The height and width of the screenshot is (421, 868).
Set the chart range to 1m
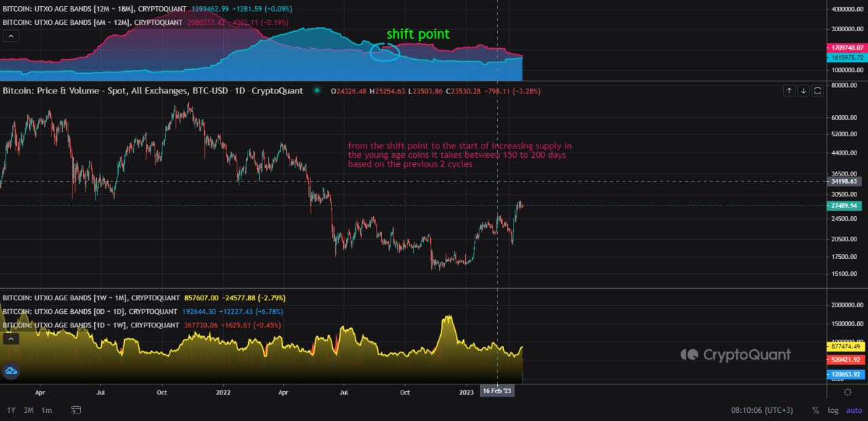[x=47, y=410]
